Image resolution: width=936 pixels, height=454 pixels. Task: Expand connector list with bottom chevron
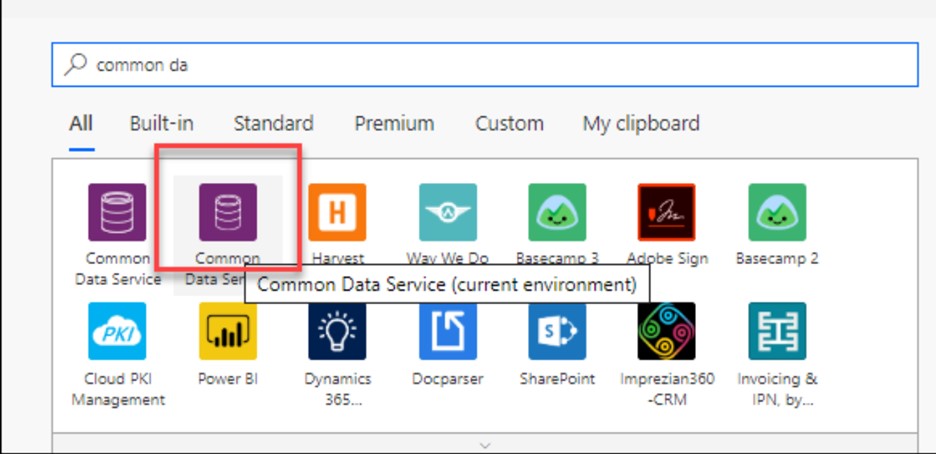[485, 445]
